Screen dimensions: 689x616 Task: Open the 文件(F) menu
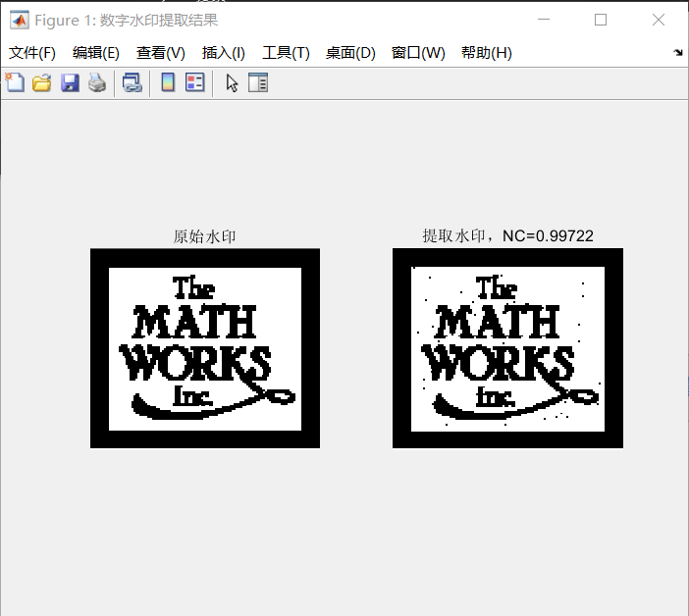(x=32, y=53)
